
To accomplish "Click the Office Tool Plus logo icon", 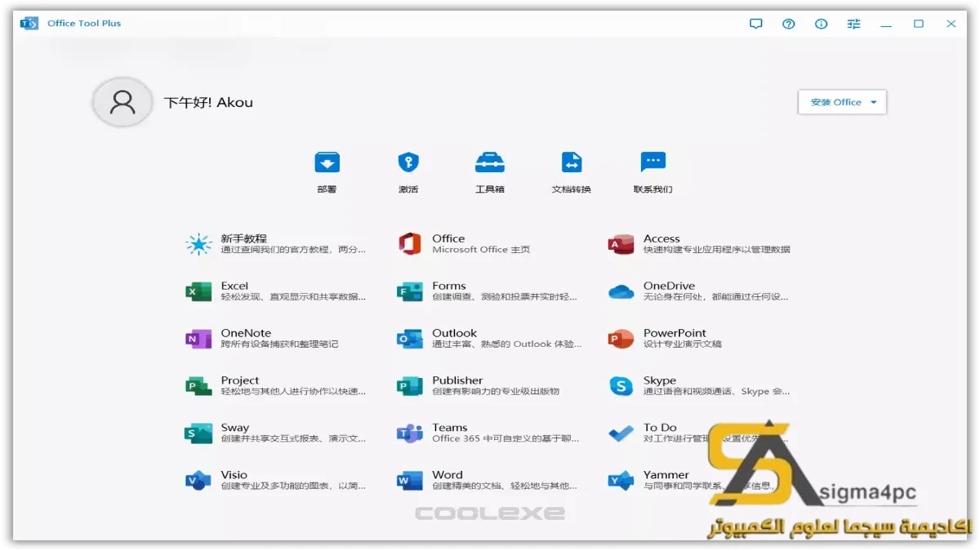I will tap(29, 24).
